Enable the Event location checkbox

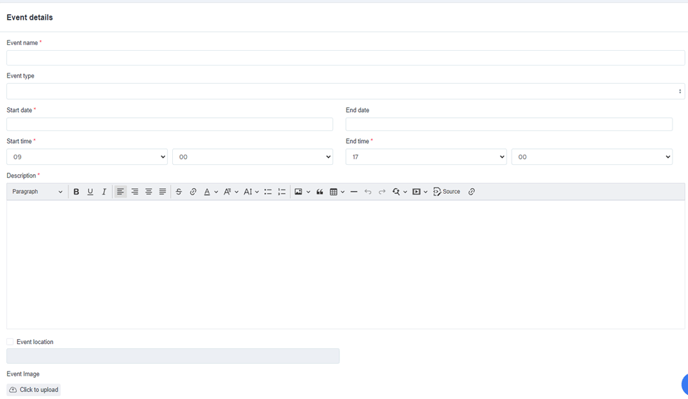click(10, 341)
